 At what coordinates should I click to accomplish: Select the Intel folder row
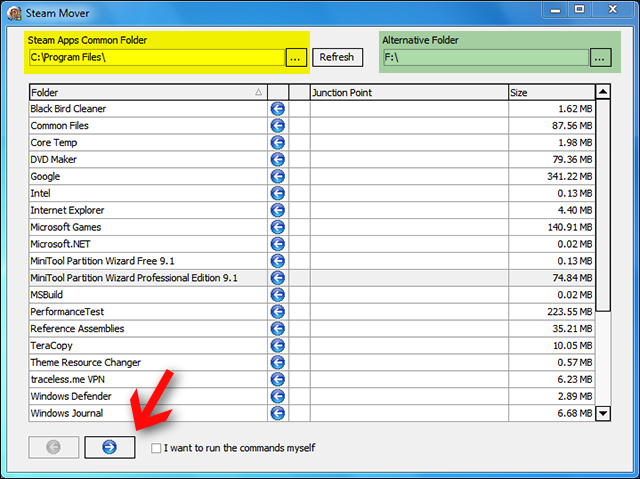coord(149,193)
